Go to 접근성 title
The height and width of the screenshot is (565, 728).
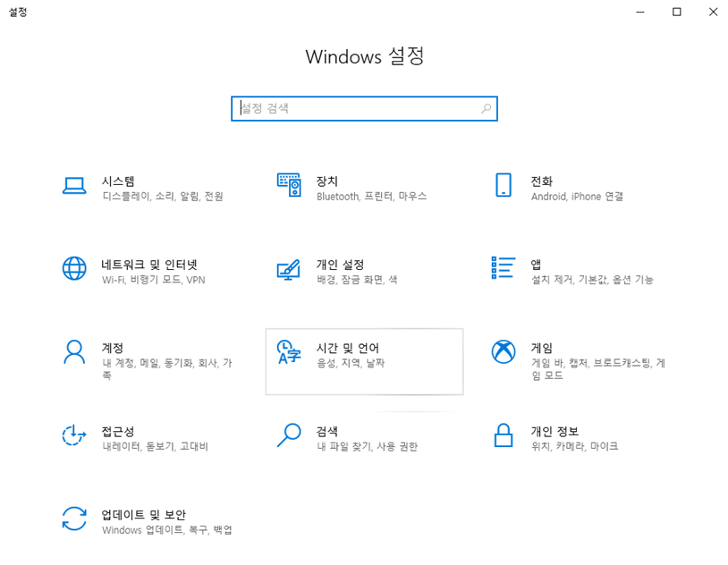[118, 431]
